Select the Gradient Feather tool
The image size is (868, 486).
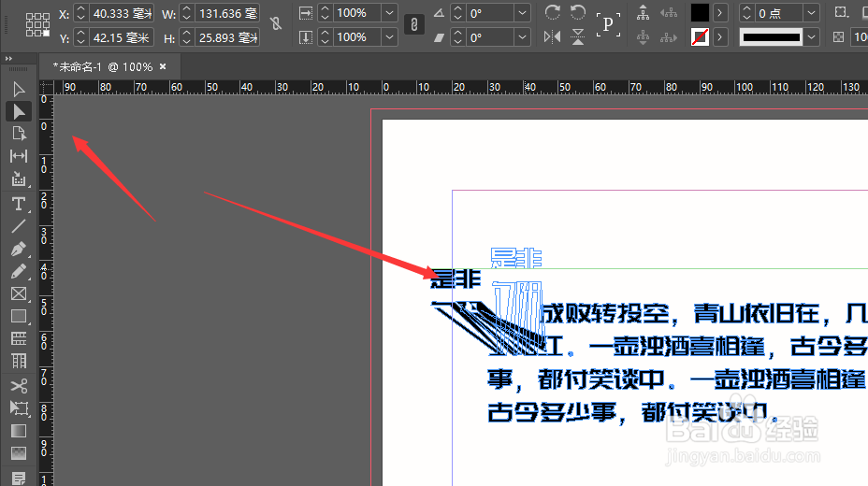[x=19, y=453]
